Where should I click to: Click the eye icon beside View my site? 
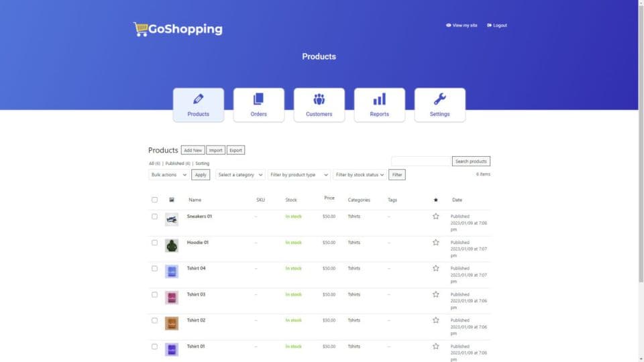[449, 25]
